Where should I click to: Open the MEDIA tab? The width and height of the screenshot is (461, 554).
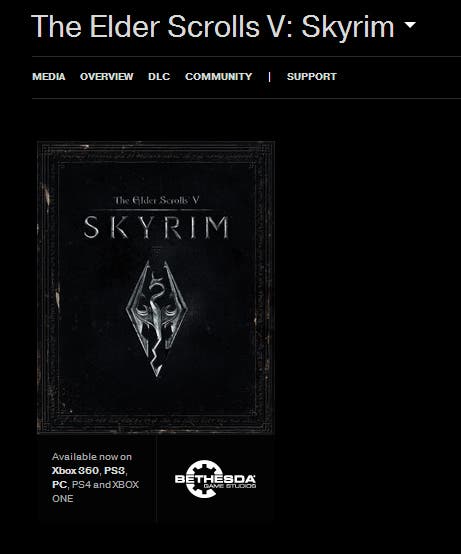pyautogui.click(x=49, y=77)
